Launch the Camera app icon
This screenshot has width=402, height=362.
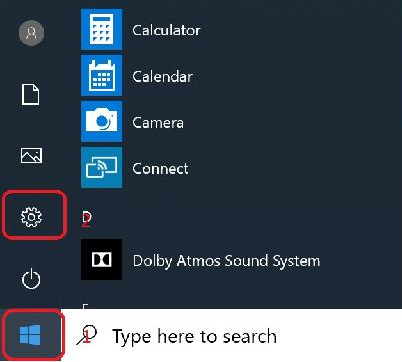tap(101, 122)
